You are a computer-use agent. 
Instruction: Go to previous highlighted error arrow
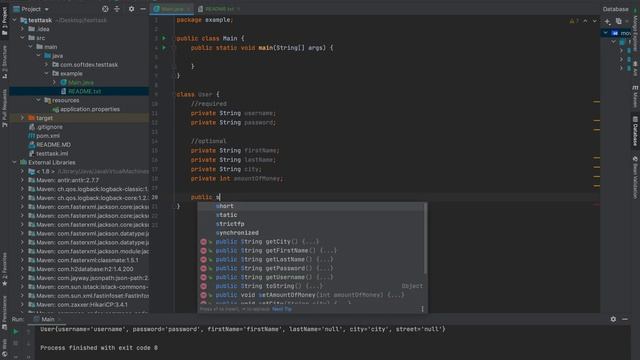click(x=585, y=21)
